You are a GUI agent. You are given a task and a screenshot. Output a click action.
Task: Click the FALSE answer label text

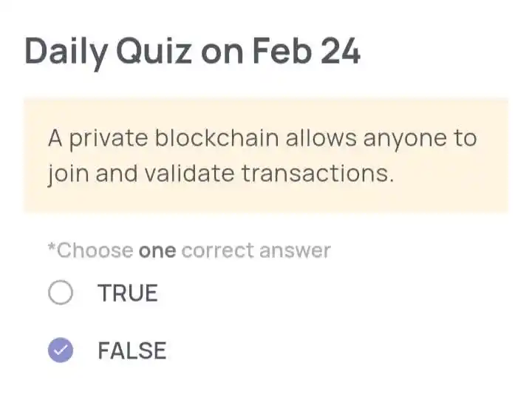tap(132, 350)
